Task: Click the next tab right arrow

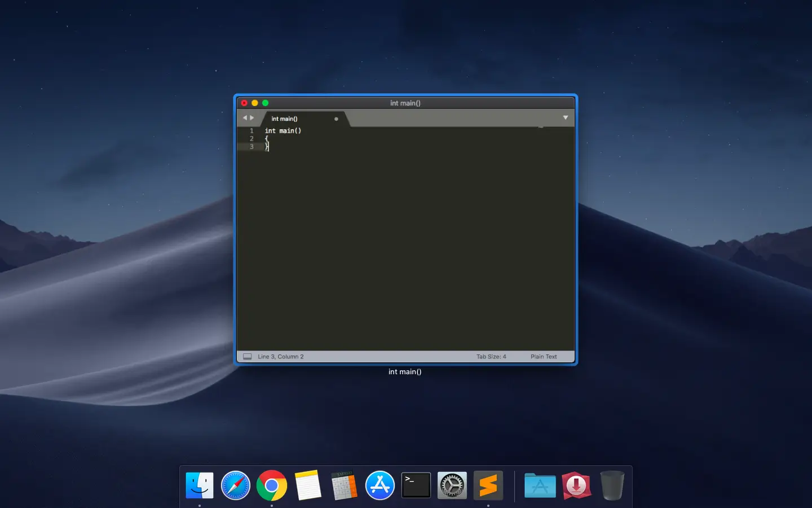Action: click(252, 118)
